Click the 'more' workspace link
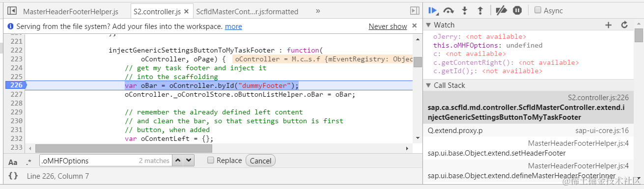The width and height of the screenshot is (644, 189). pos(233,27)
